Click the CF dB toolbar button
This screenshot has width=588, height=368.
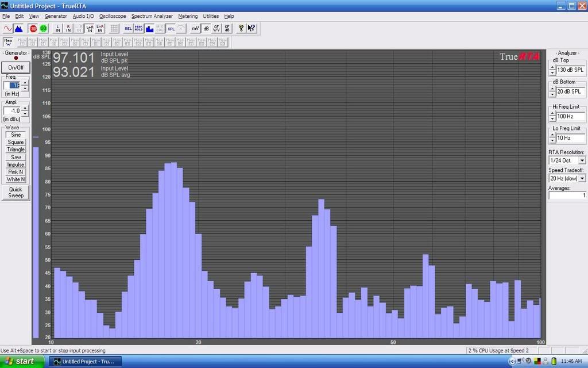click(x=227, y=29)
